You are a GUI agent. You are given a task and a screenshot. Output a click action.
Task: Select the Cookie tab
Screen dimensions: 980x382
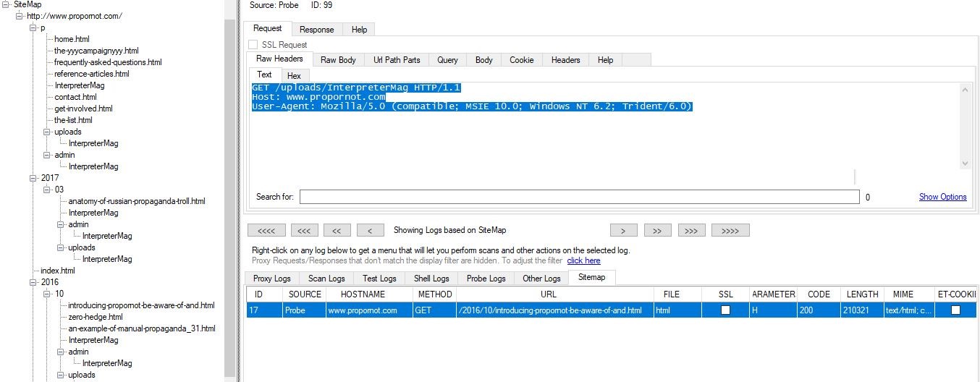click(x=521, y=60)
